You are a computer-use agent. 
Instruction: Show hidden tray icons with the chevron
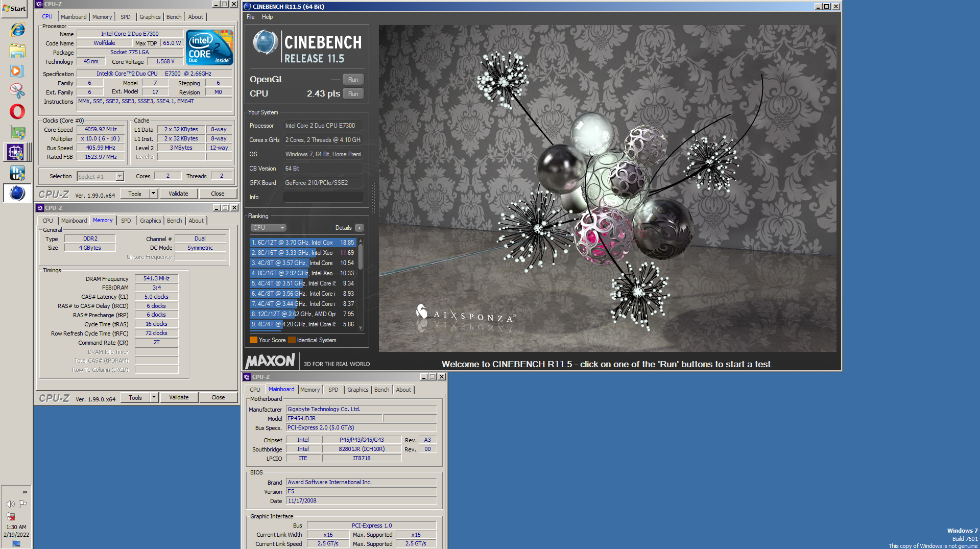[25, 492]
